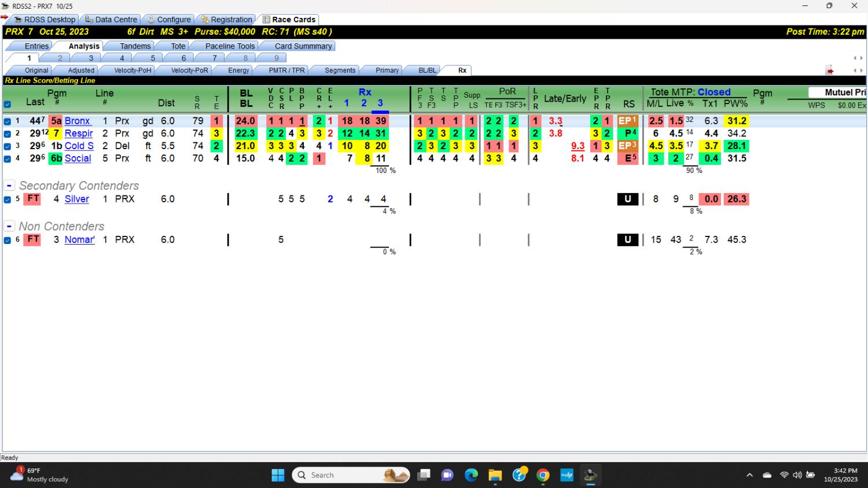Open the weather widget showing 69°F
Screen dimensions: 868x488
(x=39, y=475)
